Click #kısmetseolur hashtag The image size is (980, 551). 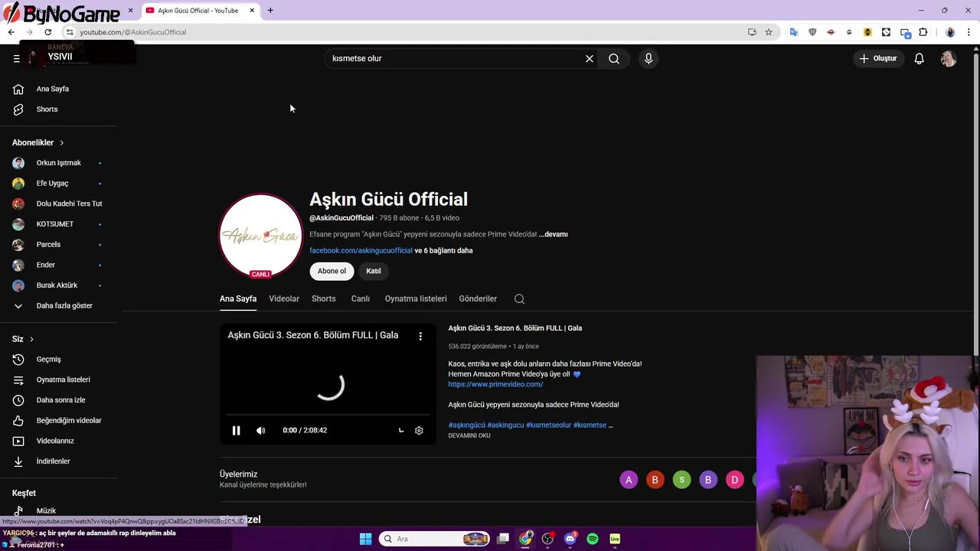[548, 425]
